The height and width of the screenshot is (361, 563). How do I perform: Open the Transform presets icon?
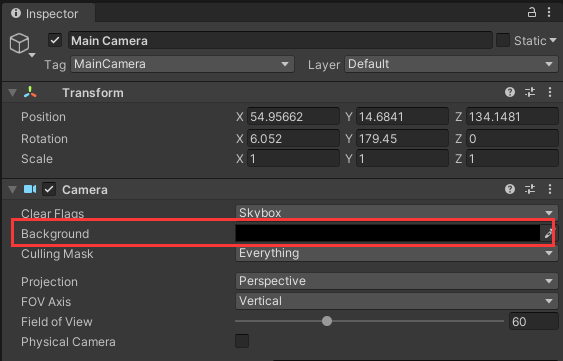pyautogui.click(x=530, y=92)
